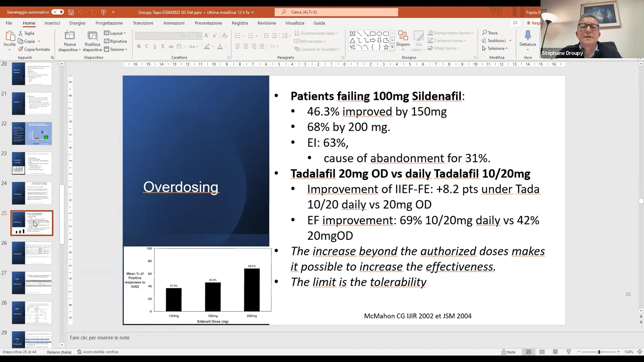The height and width of the screenshot is (362, 644).
Task: Select slide 27 thumbnail
Action: [32, 283]
